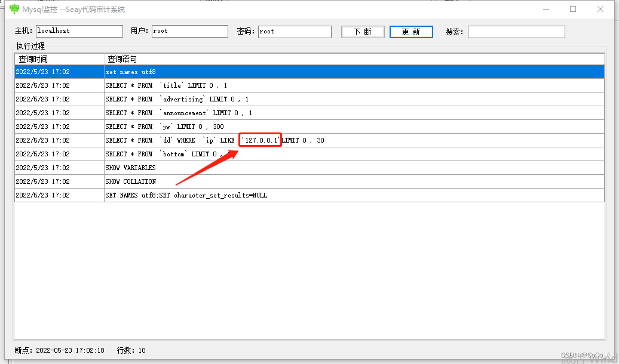Screen dimensions: 619x364
Task: Click the 下断 breakpoint button
Action: [363, 32]
